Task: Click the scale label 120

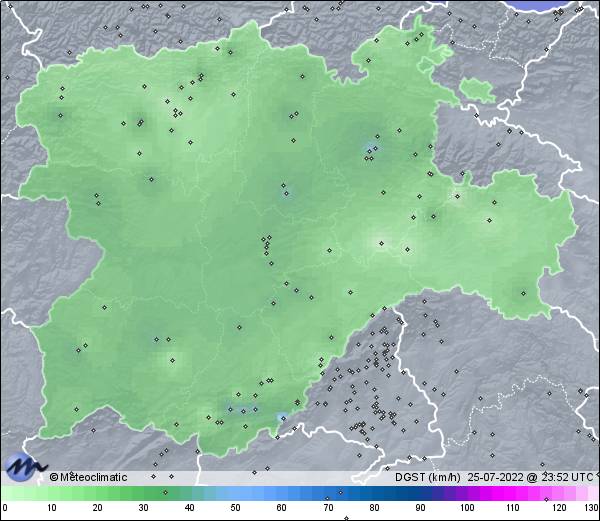Action: pyautogui.click(x=559, y=508)
